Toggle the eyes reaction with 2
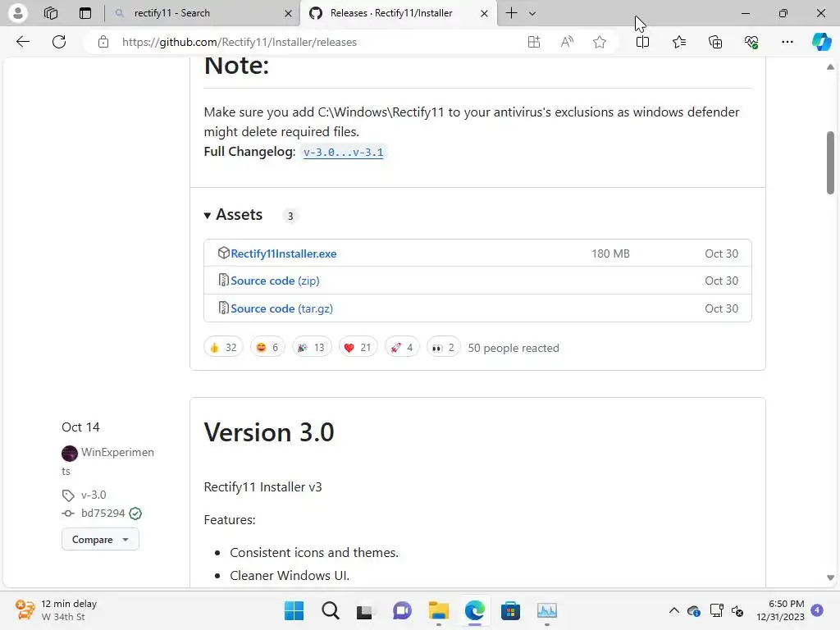 pos(443,348)
